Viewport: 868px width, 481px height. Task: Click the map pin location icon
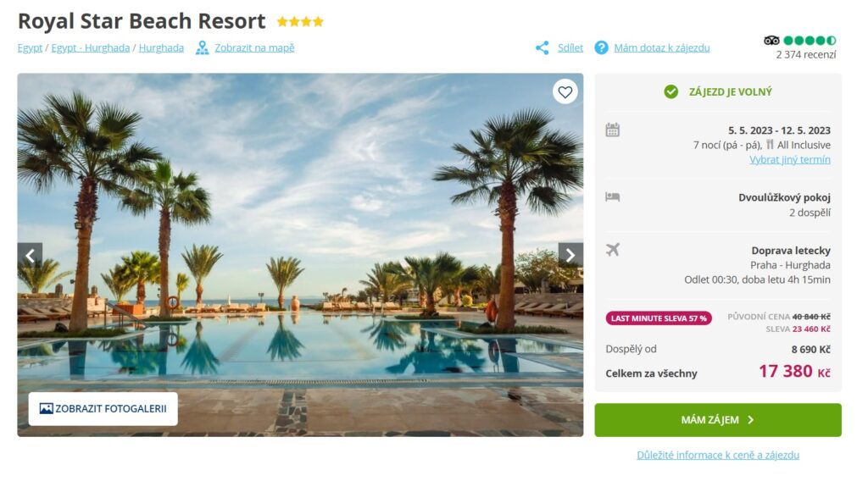coord(202,47)
